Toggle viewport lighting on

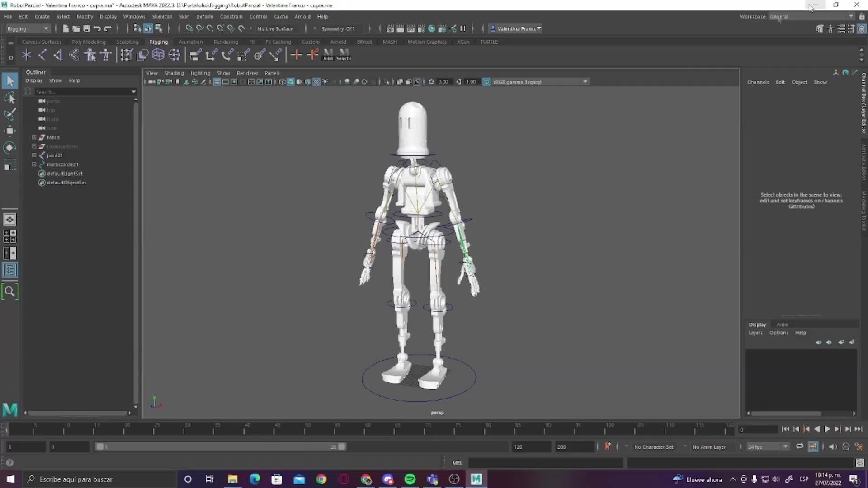(325, 82)
